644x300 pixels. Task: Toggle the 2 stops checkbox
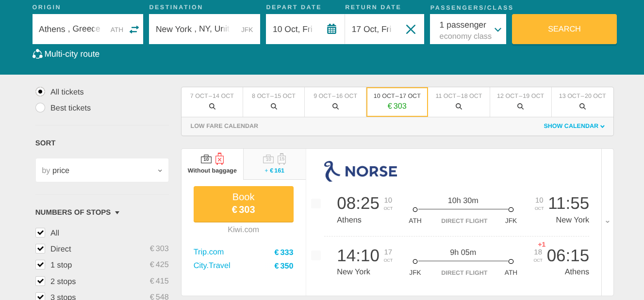pyautogui.click(x=40, y=281)
